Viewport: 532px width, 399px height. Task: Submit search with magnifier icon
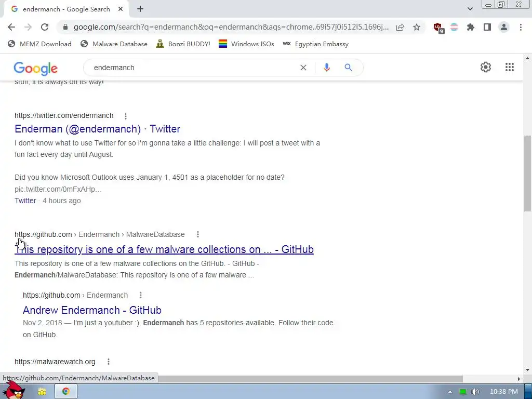click(x=349, y=68)
